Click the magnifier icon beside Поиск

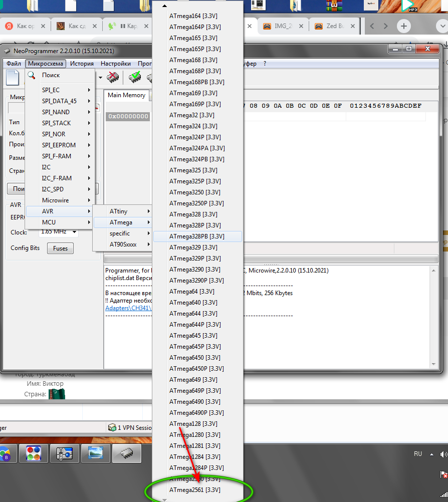(32, 75)
